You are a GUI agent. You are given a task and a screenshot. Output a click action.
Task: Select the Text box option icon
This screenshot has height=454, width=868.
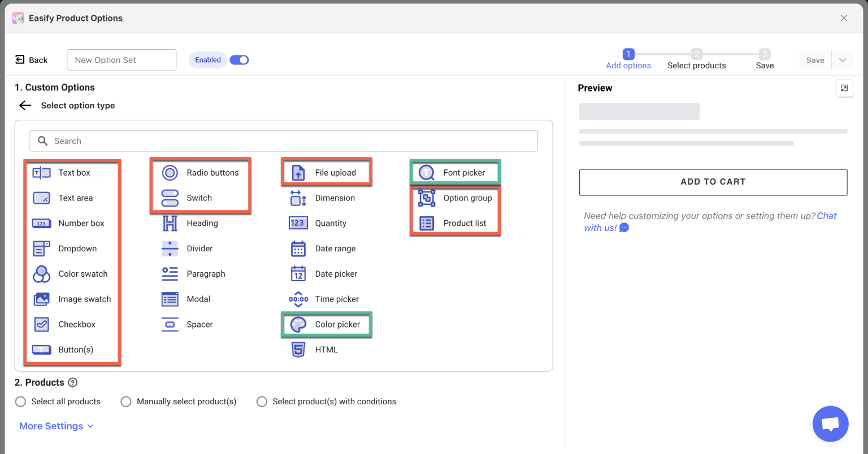[x=42, y=173]
